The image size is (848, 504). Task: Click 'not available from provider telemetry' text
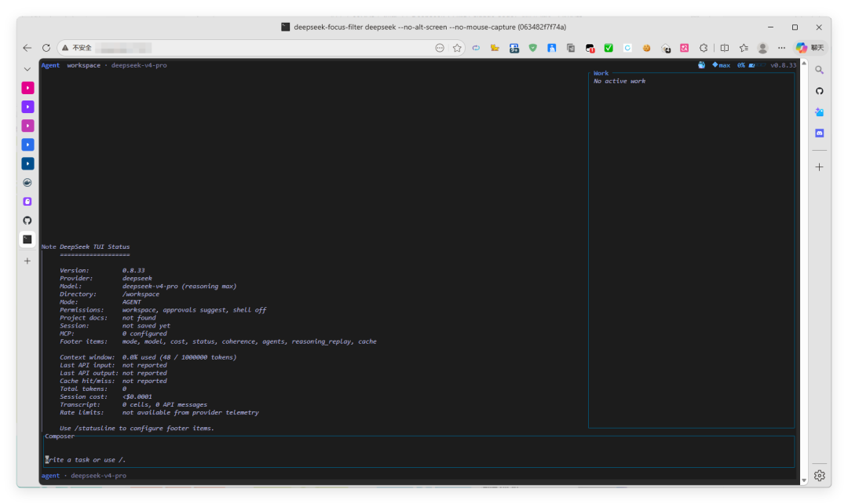click(190, 413)
